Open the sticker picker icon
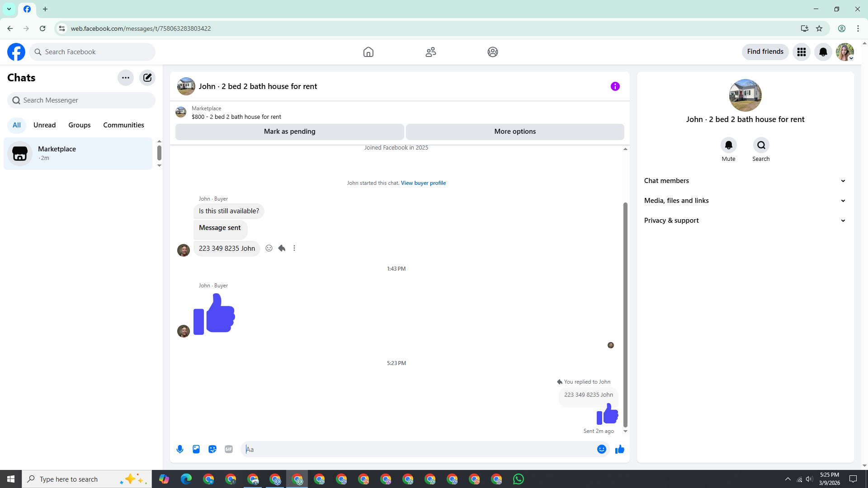 point(212,449)
